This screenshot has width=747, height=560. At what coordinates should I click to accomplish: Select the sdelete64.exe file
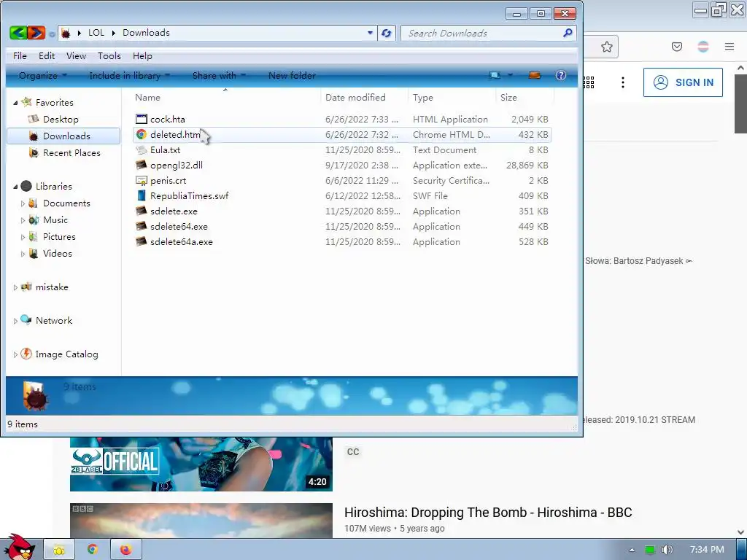point(179,226)
